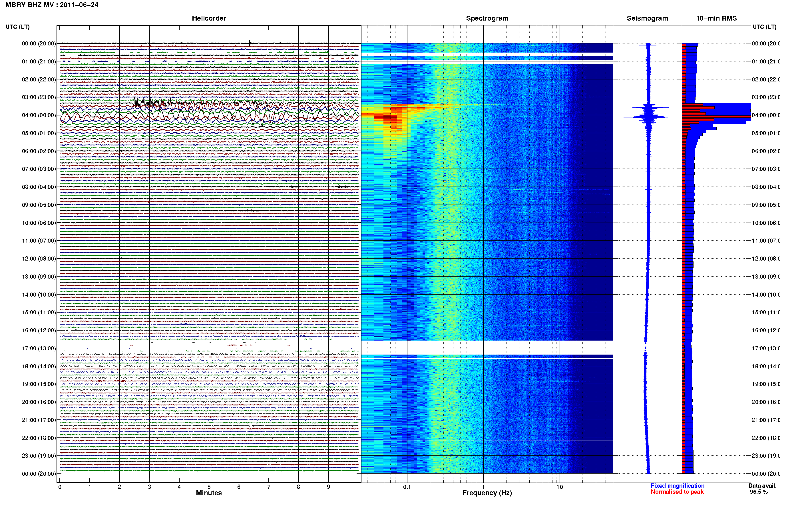Click the '06:00 (02:00)' left time label
This screenshot has width=812, height=508.
click(39, 151)
